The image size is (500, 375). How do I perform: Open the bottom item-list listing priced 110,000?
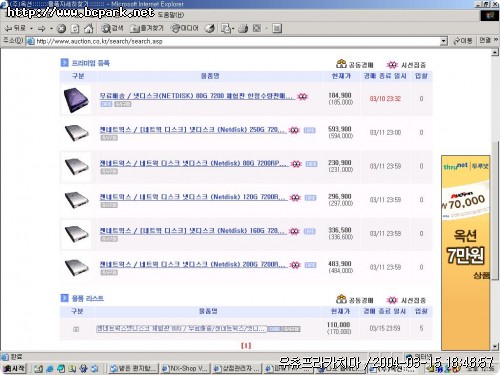click(x=182, y=329)
